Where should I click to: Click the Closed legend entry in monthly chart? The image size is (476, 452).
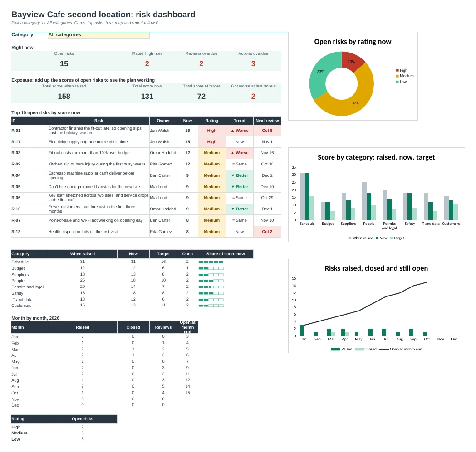366,349
